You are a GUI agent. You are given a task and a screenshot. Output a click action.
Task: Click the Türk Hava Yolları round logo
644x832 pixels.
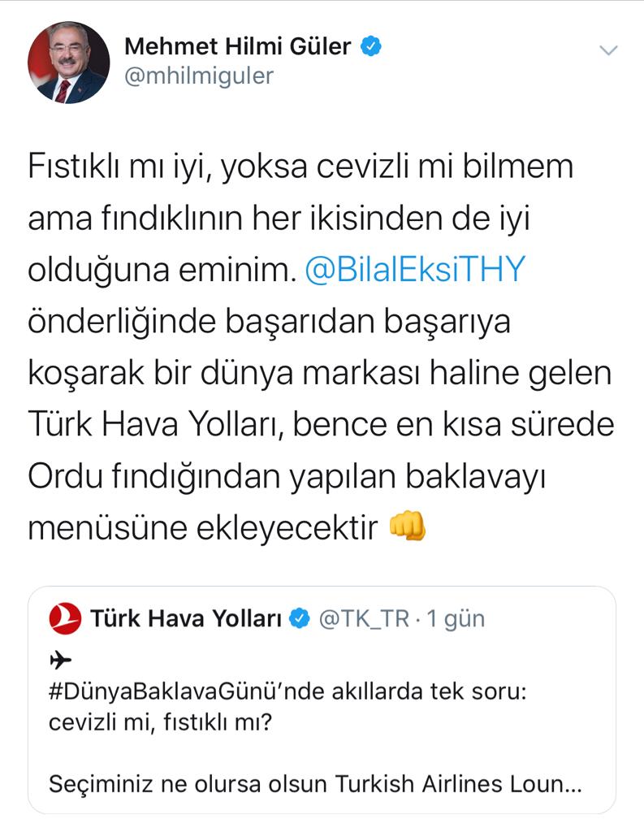65,619
